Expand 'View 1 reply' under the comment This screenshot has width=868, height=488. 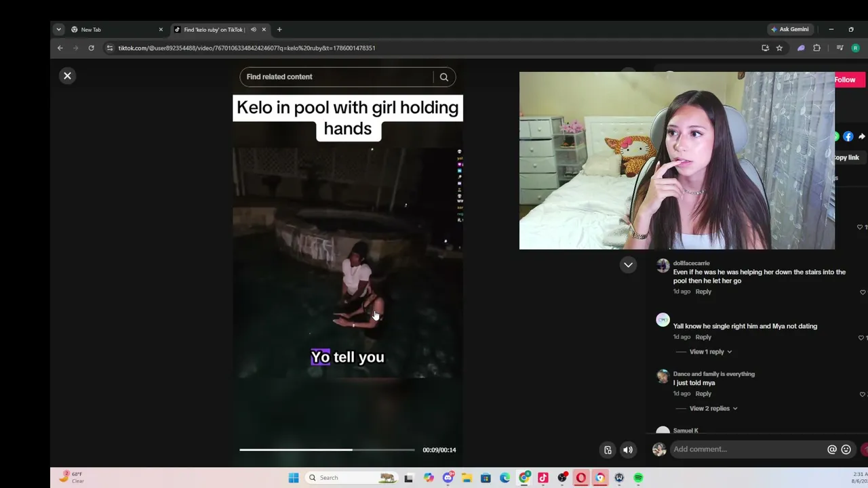(711, 352)
